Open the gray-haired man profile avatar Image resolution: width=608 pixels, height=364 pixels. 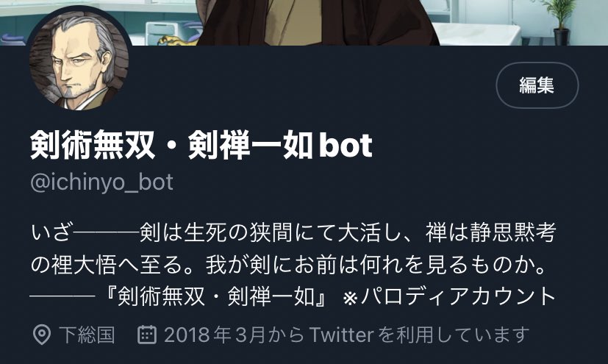pos(79,60)
